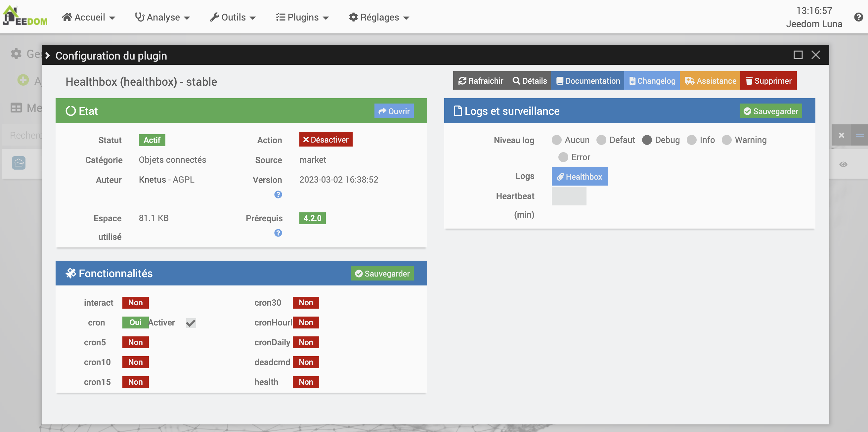Click Sauvegarder in Logs et surveillance panel

(x=770, y=111)
